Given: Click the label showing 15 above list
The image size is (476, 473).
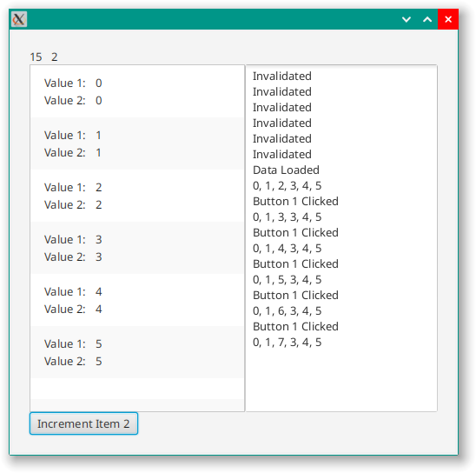Looking at the screenshot, I should [36, 57].
